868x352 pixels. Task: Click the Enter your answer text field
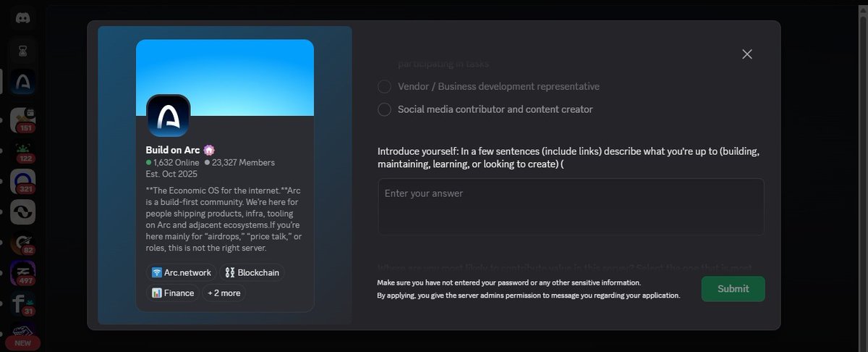pyautogui.click(x=571, y=206)
